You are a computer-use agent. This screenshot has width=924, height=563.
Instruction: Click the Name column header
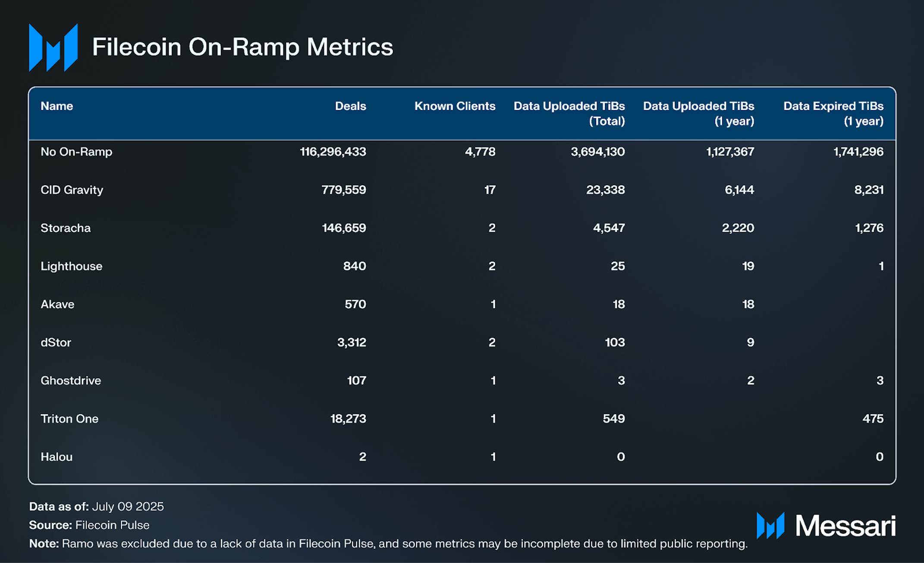point(57,106)
